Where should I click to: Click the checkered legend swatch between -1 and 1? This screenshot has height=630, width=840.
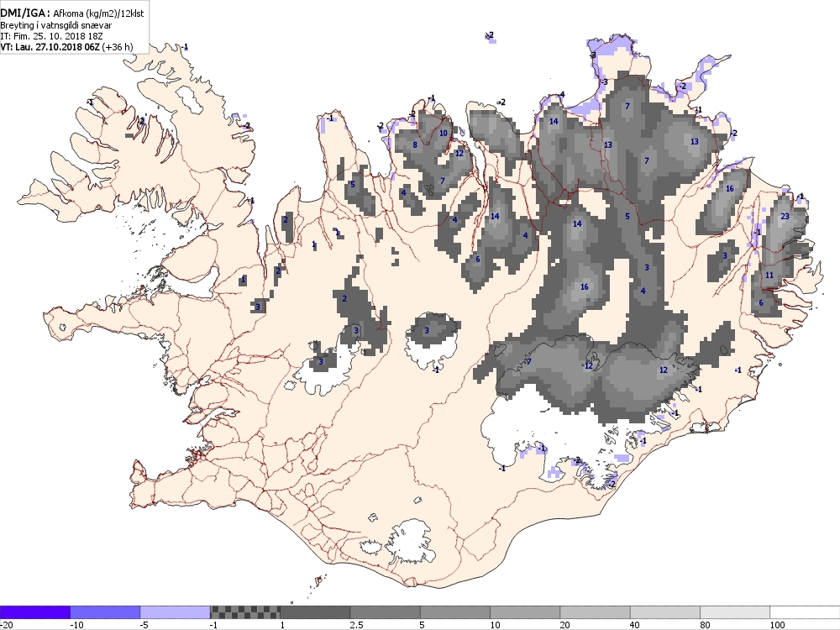(244, 612)
